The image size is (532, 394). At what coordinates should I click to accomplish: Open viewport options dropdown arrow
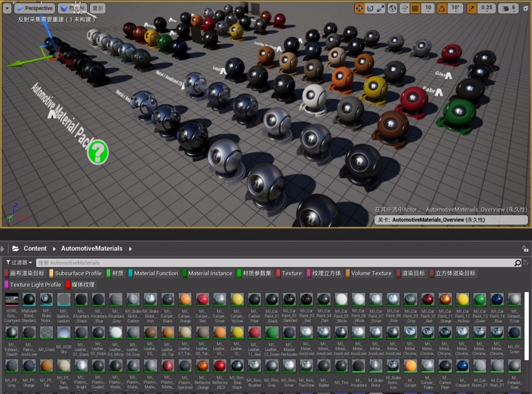tap(7, 8)
